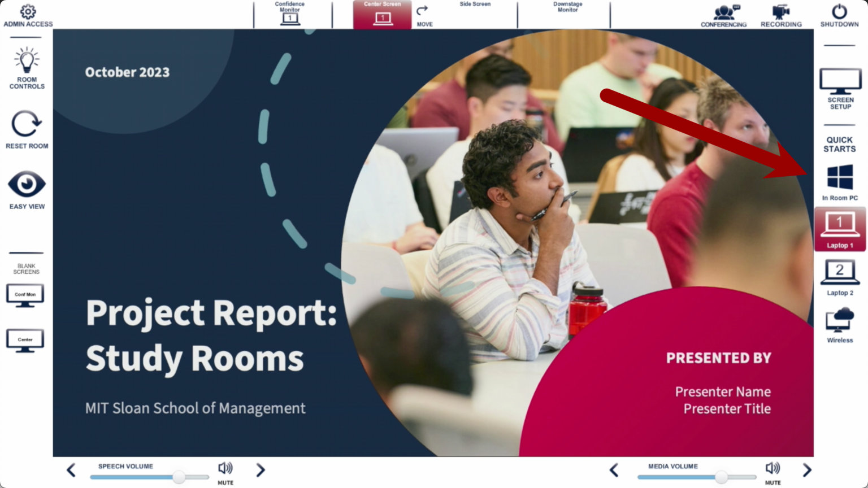This screenshot has width=868, height=488.
Task: Choose the Wireless source
Action: pyautogui.click(x=840, y=325)
